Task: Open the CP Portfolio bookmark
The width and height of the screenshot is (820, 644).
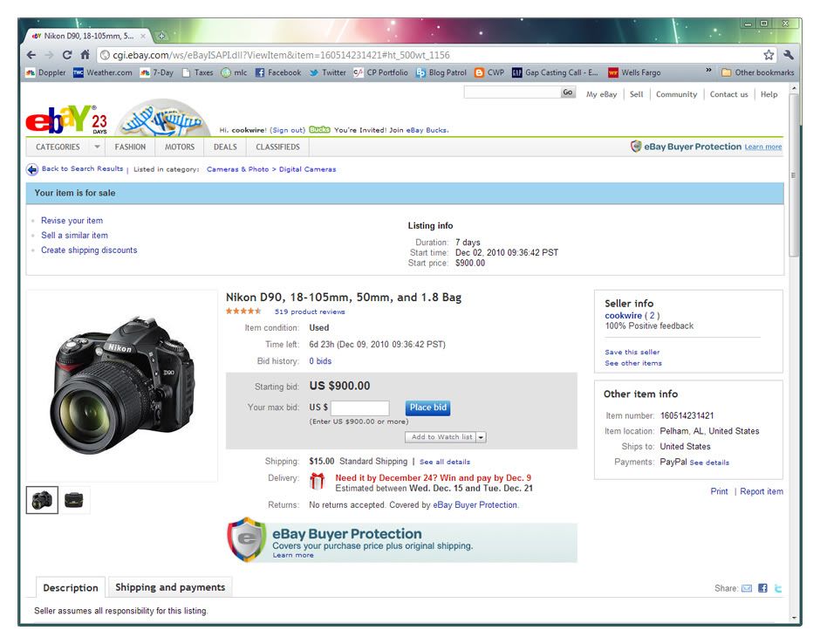Action: click(380, 72)
